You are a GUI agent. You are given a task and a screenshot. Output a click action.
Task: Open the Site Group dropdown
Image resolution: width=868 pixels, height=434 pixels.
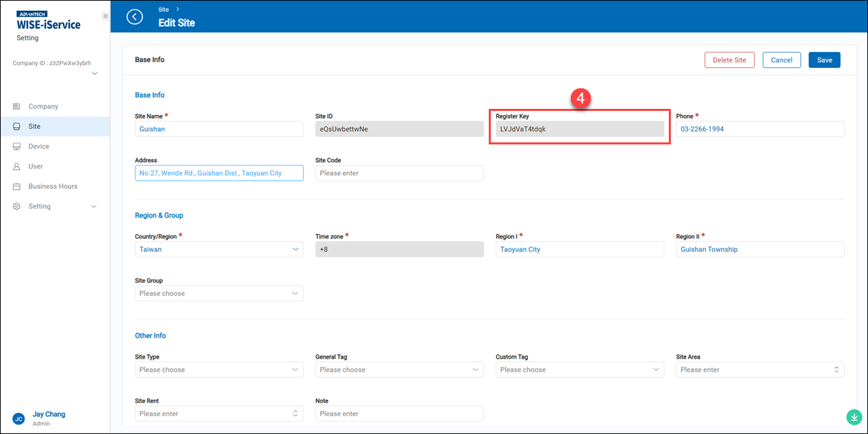(x=219, y=294)
